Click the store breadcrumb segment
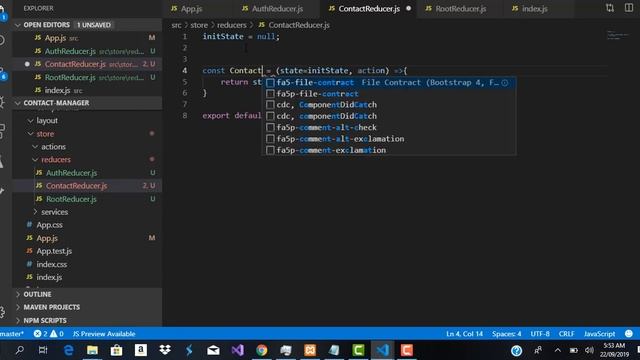This screenshot has height=360, width=640. (x=199, y=25)
